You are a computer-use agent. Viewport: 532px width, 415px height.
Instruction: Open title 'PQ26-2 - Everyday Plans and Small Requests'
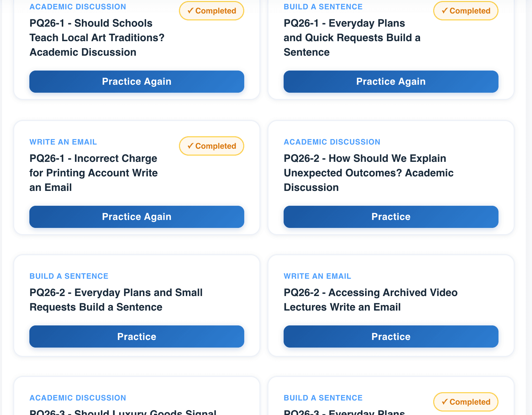tap(116, 300)
